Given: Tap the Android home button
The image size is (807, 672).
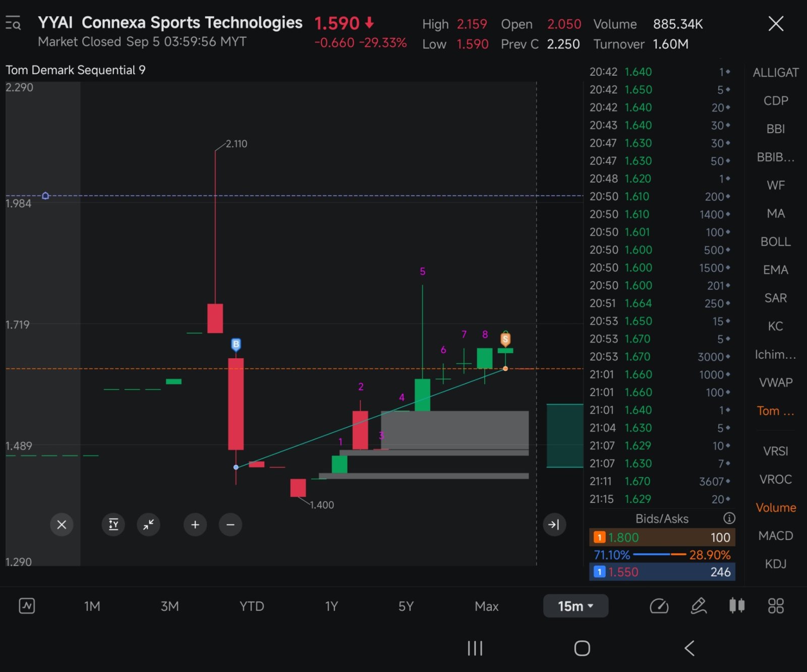Looking at the screenshot, I should [x=582, y=648].
